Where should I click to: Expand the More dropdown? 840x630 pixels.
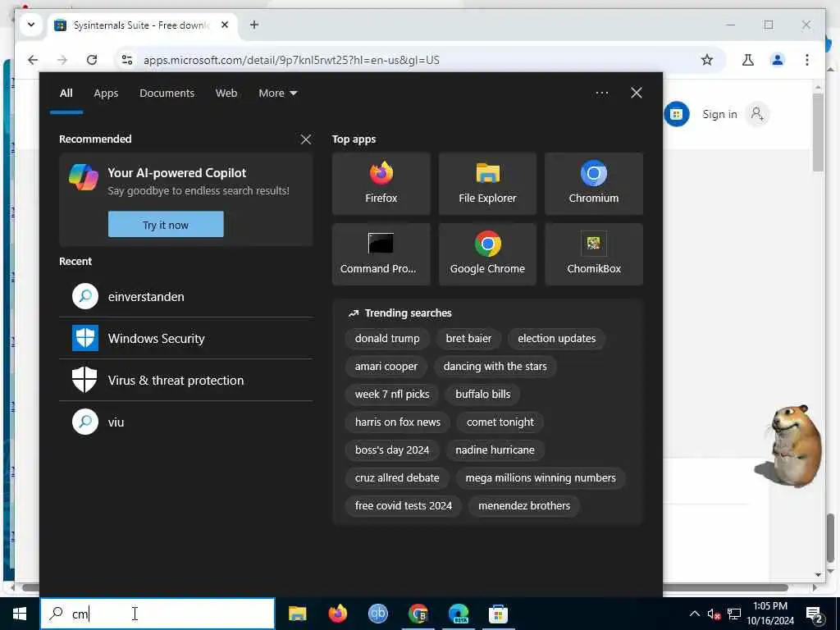(277, 94)
